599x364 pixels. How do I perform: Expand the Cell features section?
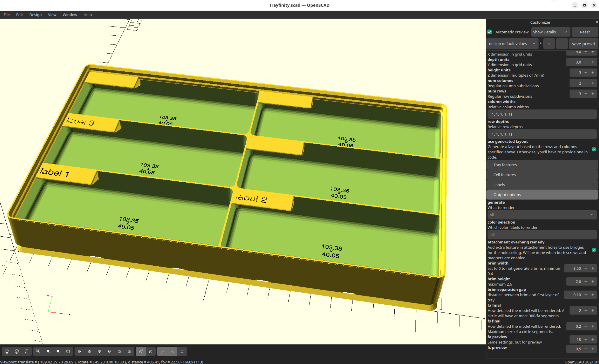pos(542,175)
